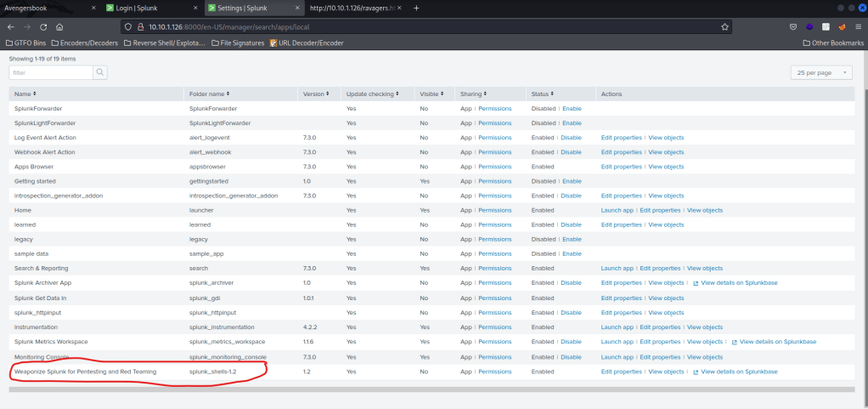868x409 pixels.
Task: Click the filter search magnifier icon
Action: pos(100,73)
